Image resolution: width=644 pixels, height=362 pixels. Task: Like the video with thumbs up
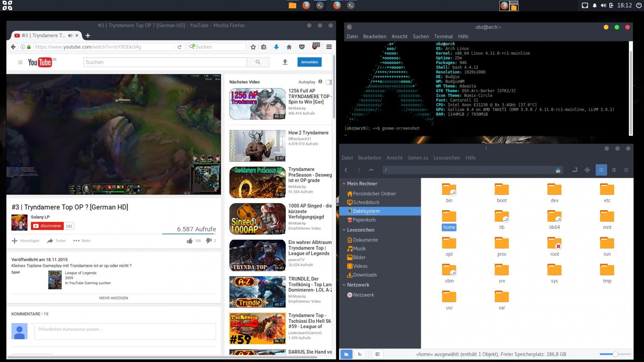coord(189,241)
